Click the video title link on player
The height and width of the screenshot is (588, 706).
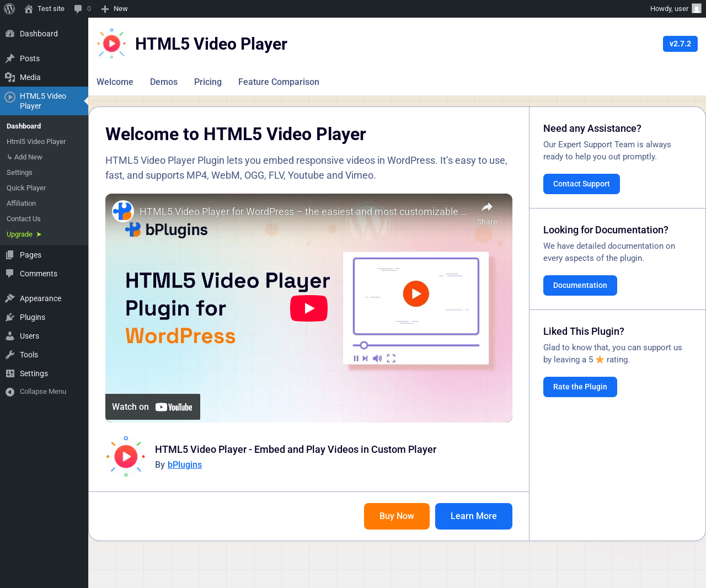click(303, 212)
